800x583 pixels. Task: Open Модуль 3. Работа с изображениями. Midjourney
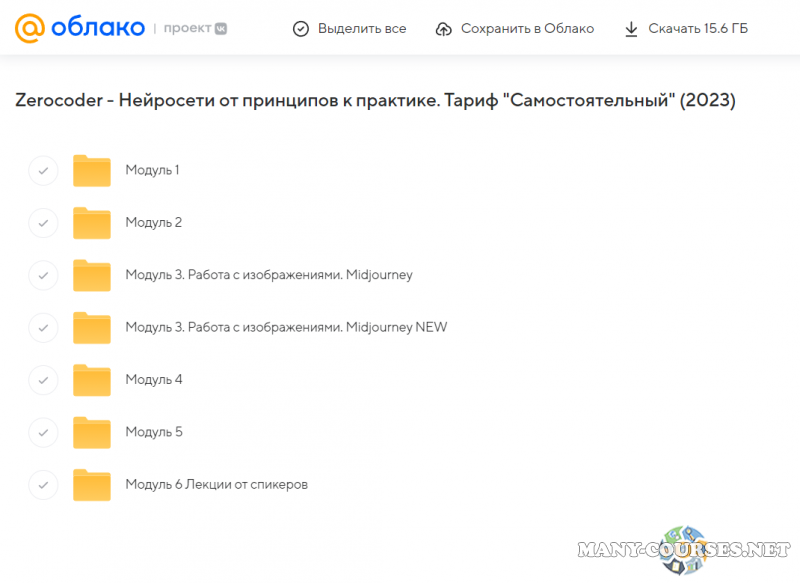[x=268, y=275]
